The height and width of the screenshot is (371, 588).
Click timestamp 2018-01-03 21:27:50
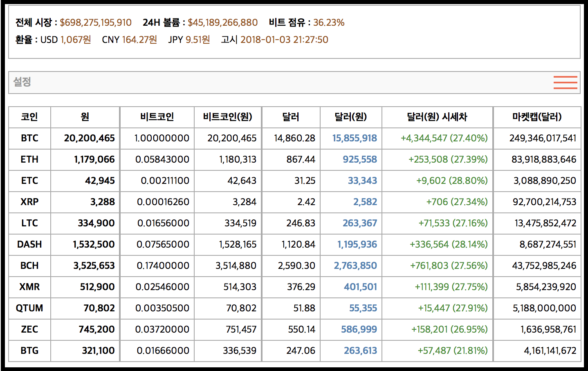point(284,40)
